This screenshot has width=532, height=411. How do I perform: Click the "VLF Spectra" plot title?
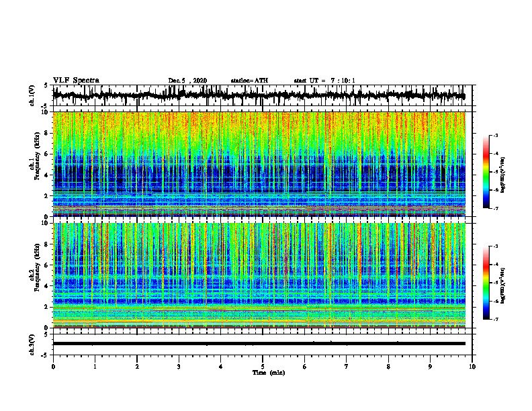pos(76,81)
